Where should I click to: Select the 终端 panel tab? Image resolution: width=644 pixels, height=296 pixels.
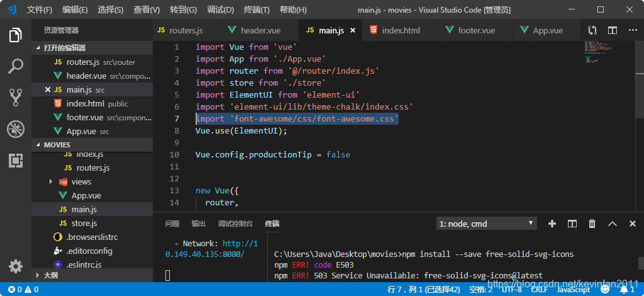tap(272, 224)
